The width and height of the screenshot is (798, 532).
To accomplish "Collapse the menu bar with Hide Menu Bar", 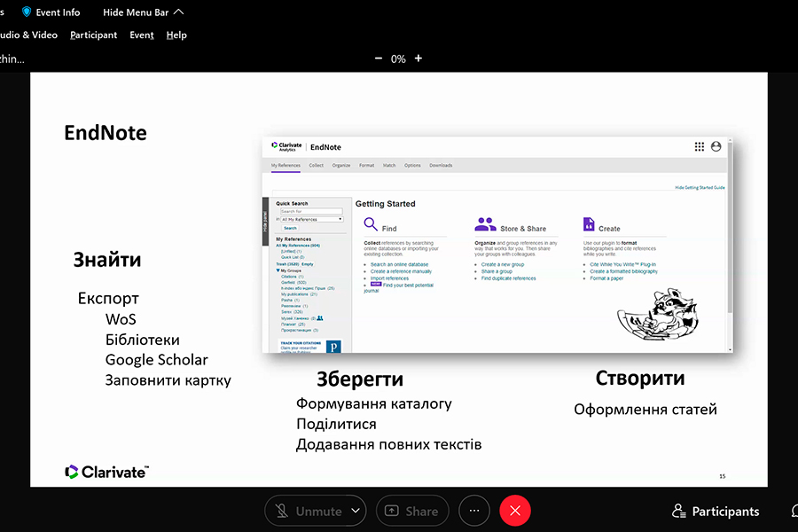I will [x=144, y=12].
